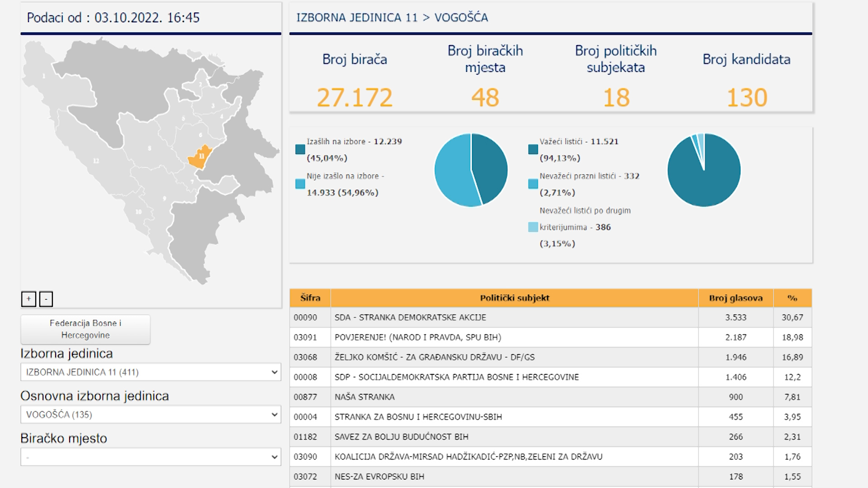
Task: Open the Osnovna izborna jedinica Vogošća dropdown
Action: 151,415
